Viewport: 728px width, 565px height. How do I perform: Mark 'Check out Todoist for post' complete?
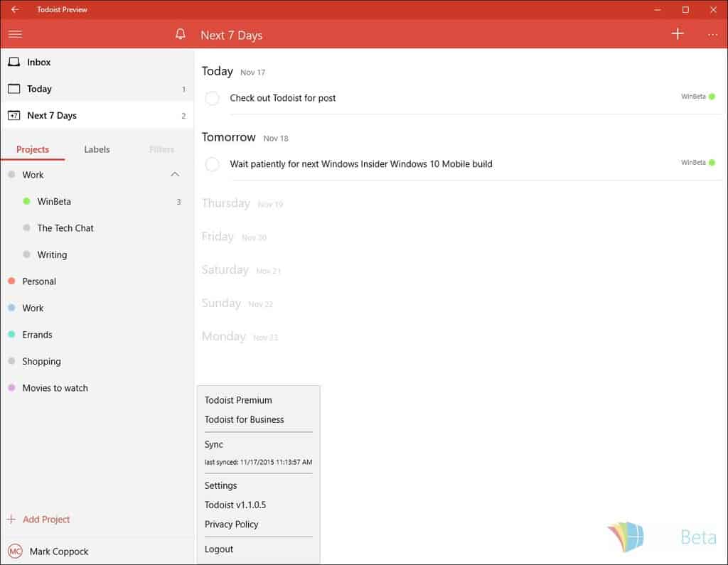[212, 98]
